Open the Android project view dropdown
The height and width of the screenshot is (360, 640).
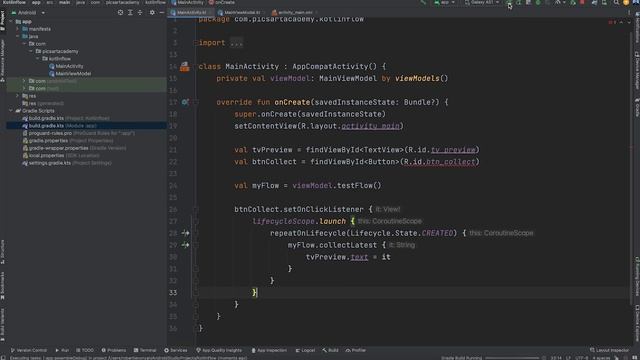(x=28, y=13)
